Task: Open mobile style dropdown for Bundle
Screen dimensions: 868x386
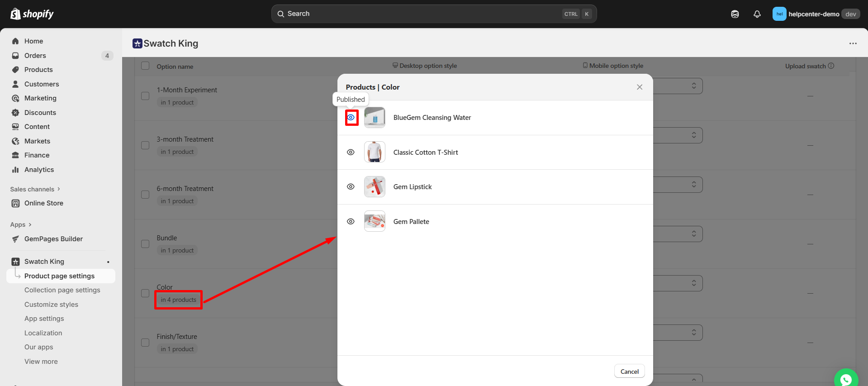Action: (x=678, y=234)
